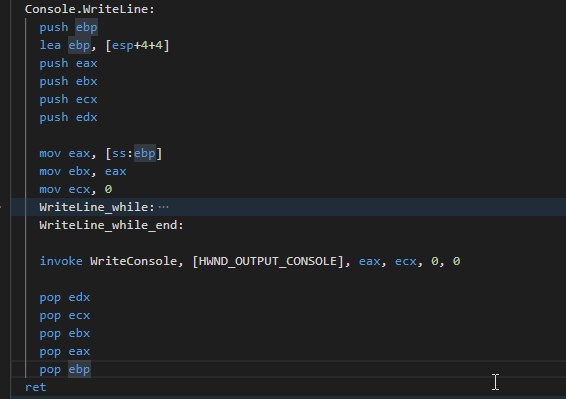Click the 'lea ebp, [esp+4+4]' line
The image size is (566, 399).
point(104,45)
